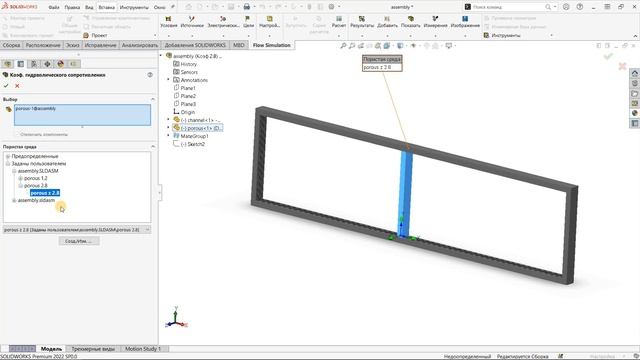Click the Созд./Изм. button
This screenshot has height=360, width=640.
pos(79,241)
